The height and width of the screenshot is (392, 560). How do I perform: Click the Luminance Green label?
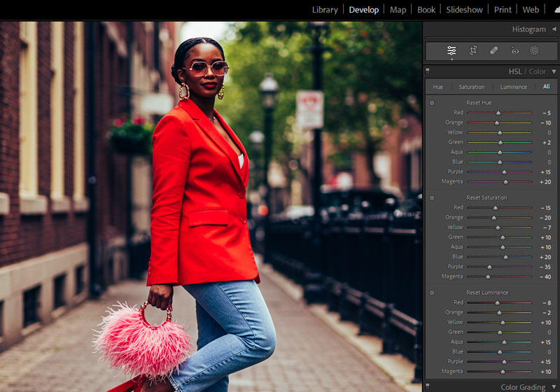456,332
